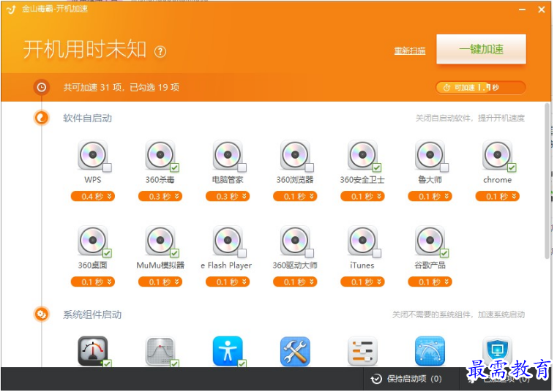Click the blue network map component icon
Image resolution: width=557 pixels, height=392 pixels.
click(x=430, y=351)
